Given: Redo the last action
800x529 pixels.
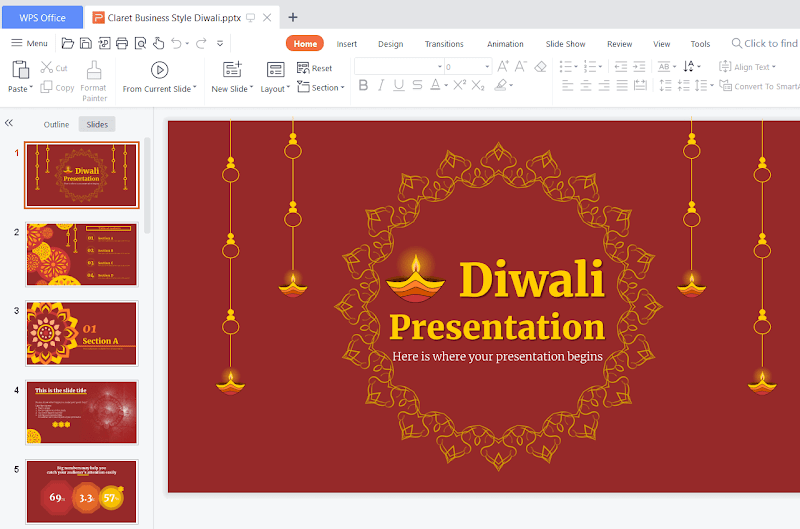Looking at the screenshot, I should click(x=202, y=43).
